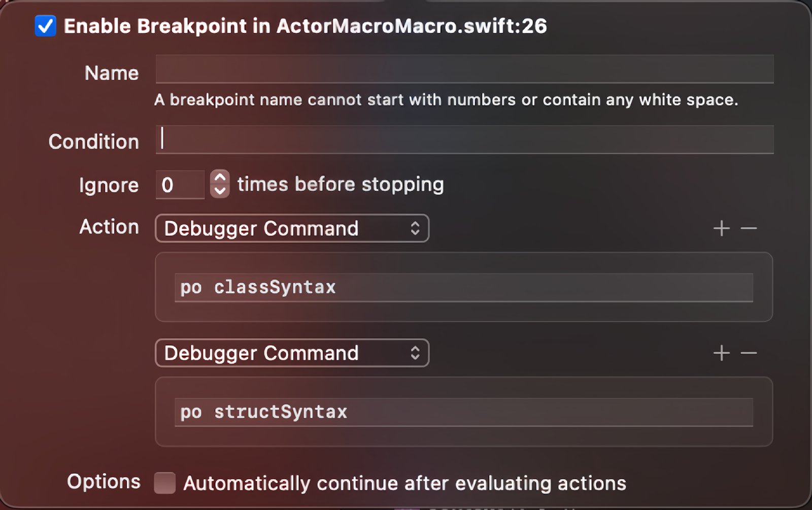Viewport: 812px width, 510px height.
Task: Uncheck the Enable Breakpoint checkbox
Action: click(45, 26)
